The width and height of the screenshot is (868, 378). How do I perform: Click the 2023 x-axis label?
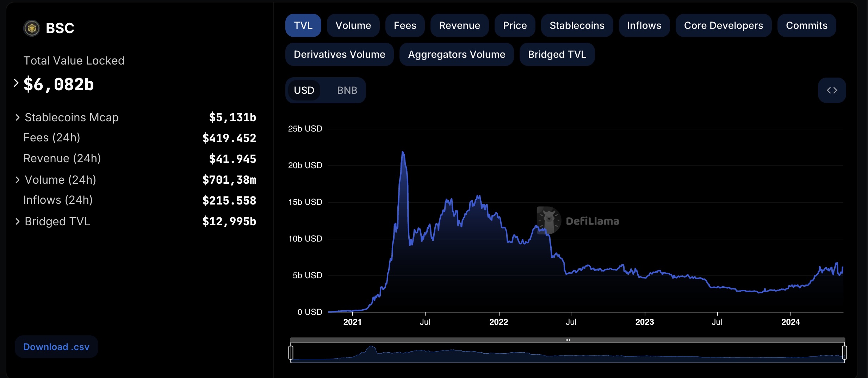(645, 322)
